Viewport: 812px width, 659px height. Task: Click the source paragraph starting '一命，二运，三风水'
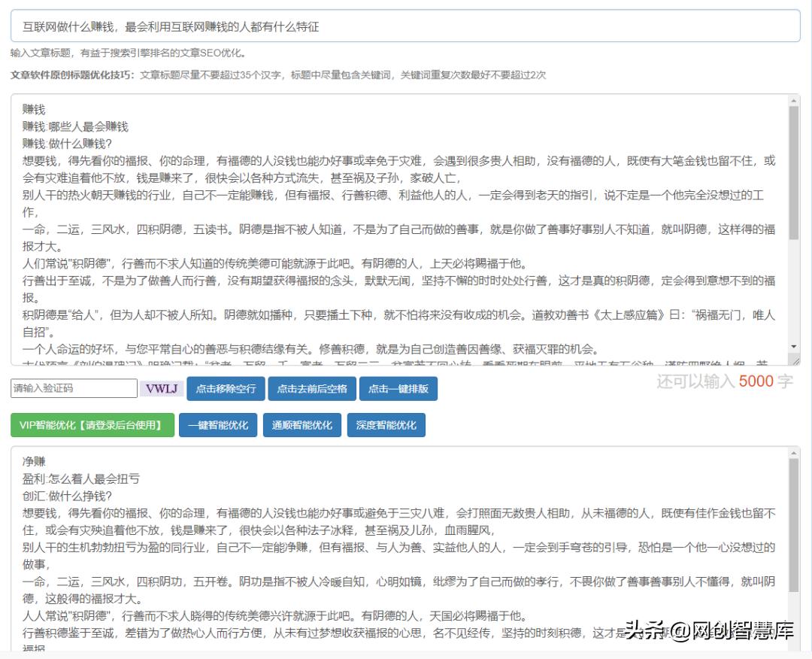[x=398, y=237]
